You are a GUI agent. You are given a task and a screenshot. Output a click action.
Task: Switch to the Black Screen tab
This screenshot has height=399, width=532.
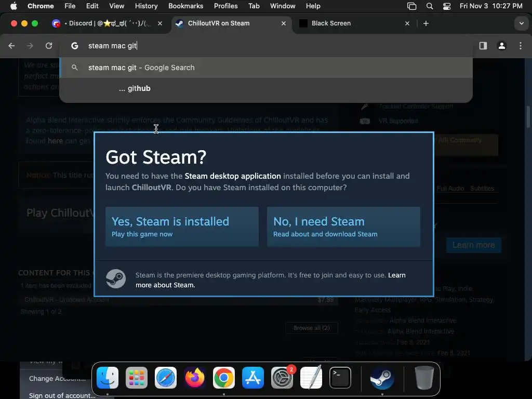(x=353, y=23)
